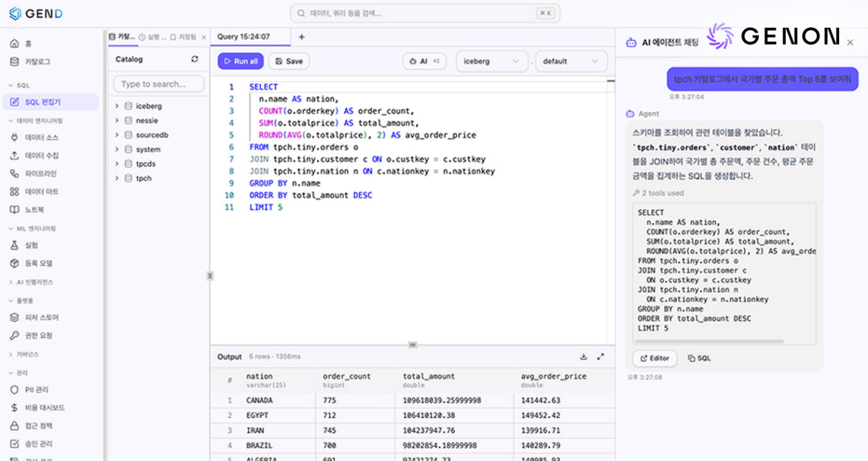Collapse the 관리 sidebar section
Screen dimensions: 868x461
pyautogui.click(x=18, y=373)
